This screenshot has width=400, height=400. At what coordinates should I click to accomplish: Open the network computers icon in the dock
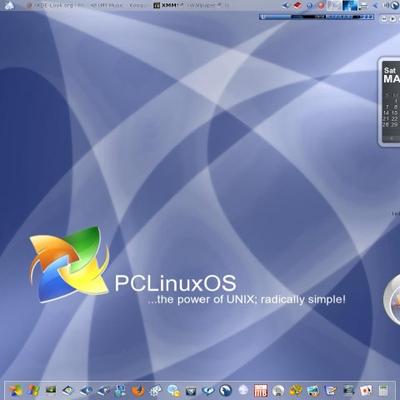coord(120,390)
